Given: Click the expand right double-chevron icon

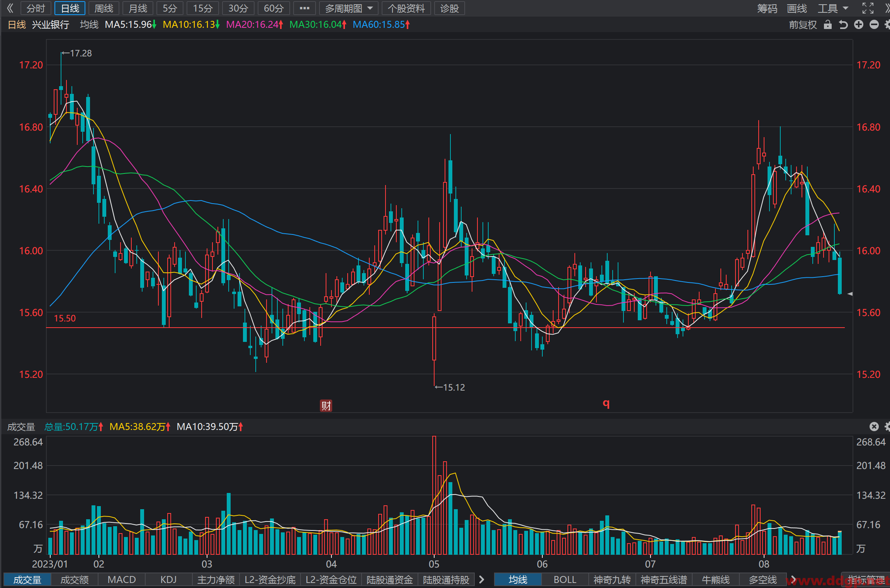Looking at the screenshot, I should [887, 8].
